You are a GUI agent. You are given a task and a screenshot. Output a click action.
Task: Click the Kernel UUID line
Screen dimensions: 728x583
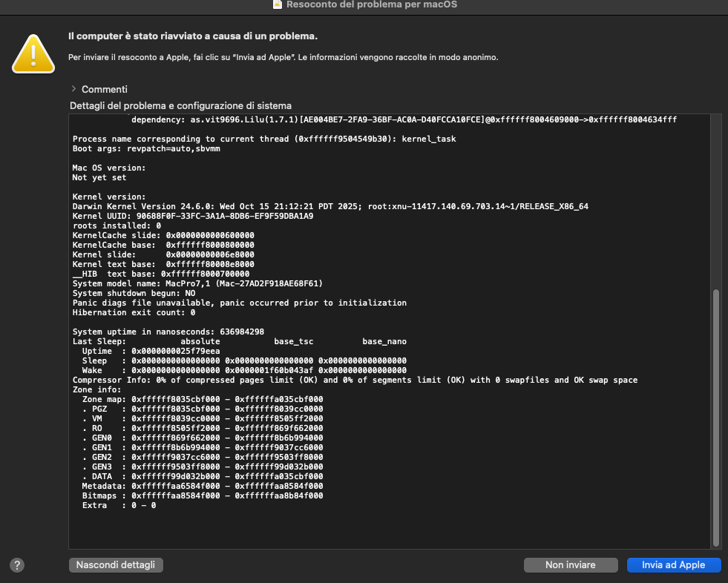coord(193,216)
